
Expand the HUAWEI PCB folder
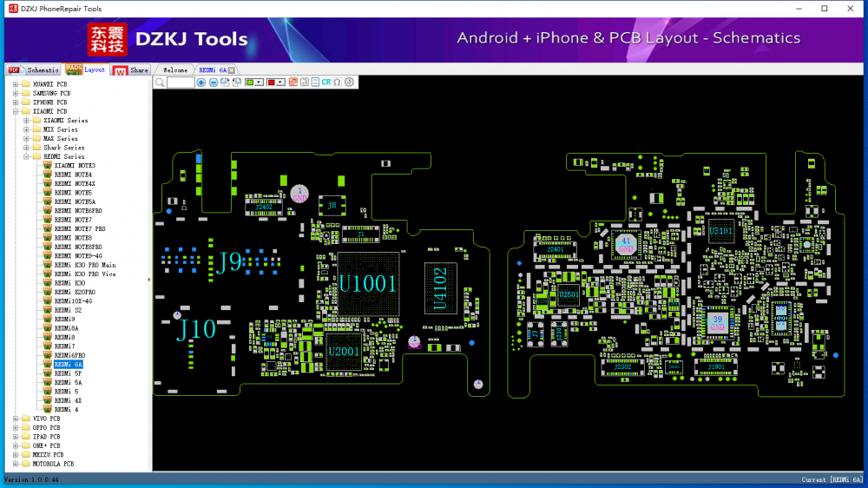[x=16, y=84]
